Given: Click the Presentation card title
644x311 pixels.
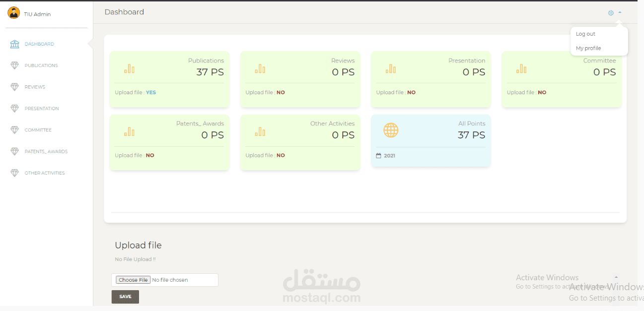Looking at the screenshot, I should tap(467, 61).
